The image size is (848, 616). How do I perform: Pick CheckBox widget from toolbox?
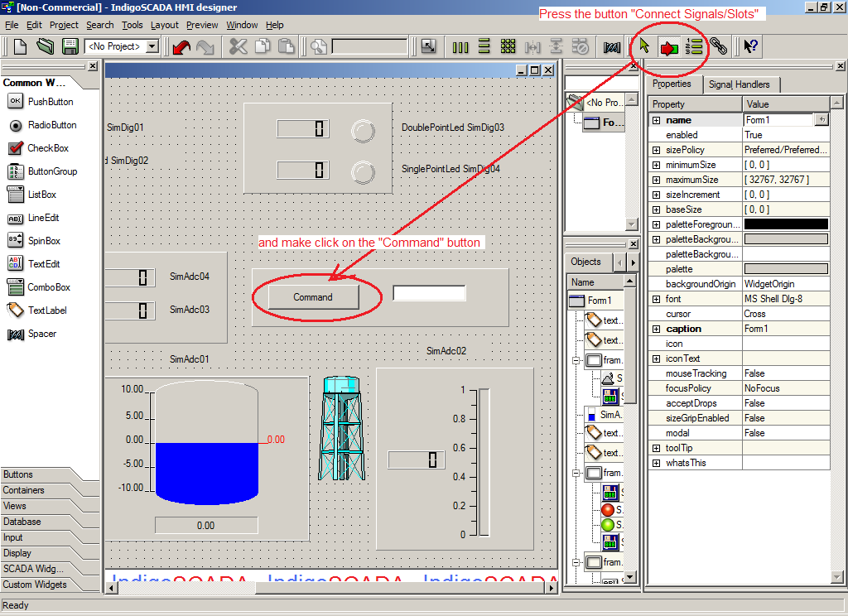(39, 148)
